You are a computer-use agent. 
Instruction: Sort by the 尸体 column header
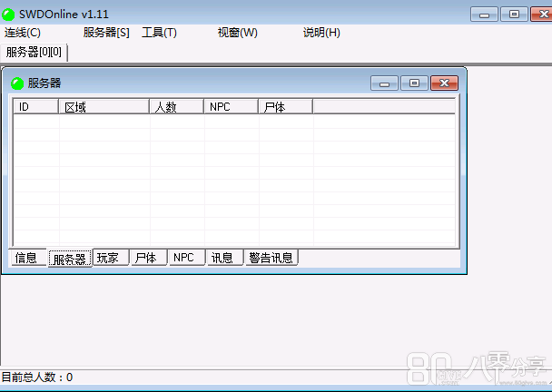(285, 107)
